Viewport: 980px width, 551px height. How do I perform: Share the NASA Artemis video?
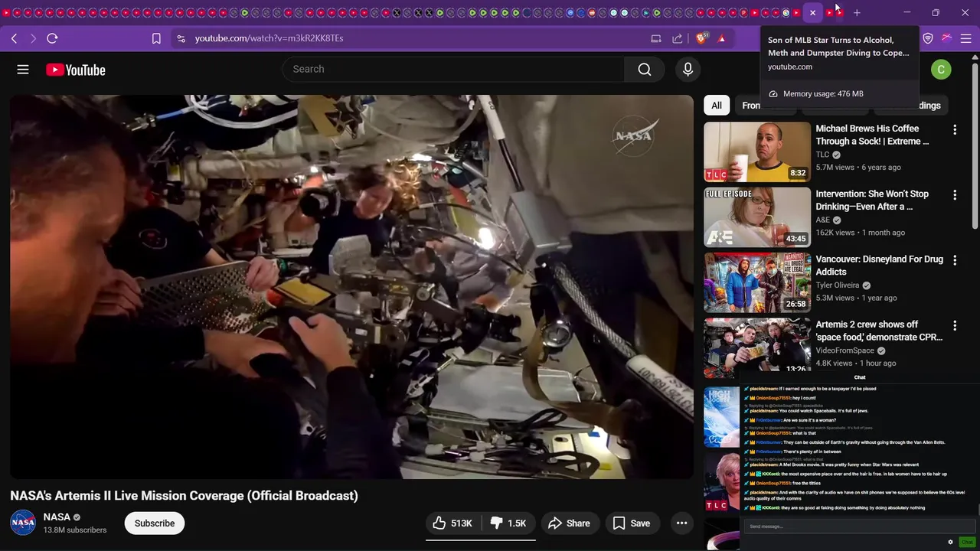click(x=570, y=523)
